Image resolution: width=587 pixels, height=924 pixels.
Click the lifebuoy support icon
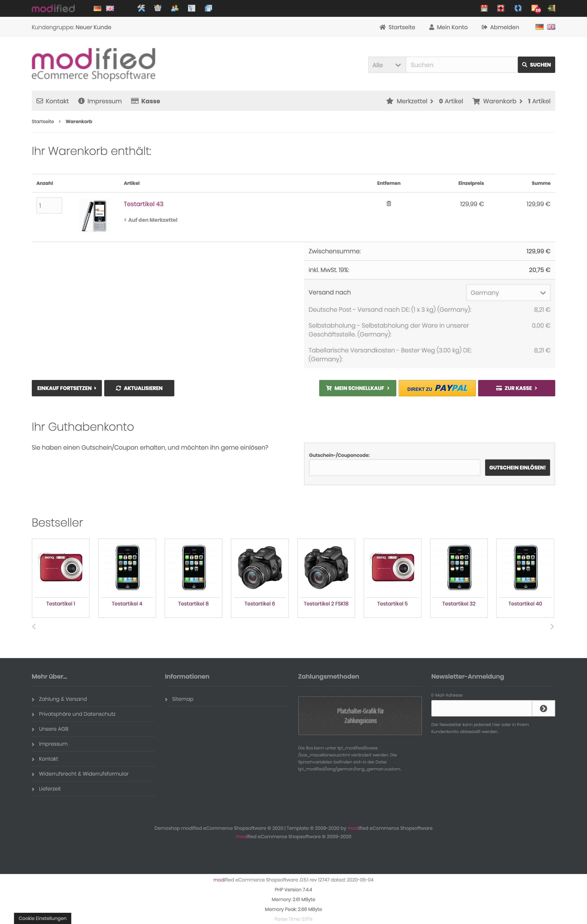tap(501, 8)
